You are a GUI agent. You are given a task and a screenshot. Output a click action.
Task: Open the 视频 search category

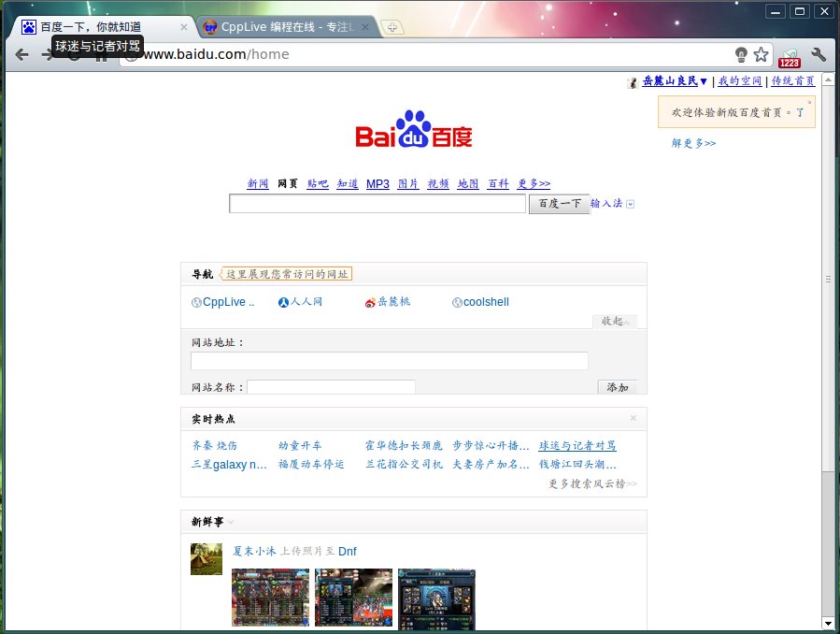click(438, 184)
